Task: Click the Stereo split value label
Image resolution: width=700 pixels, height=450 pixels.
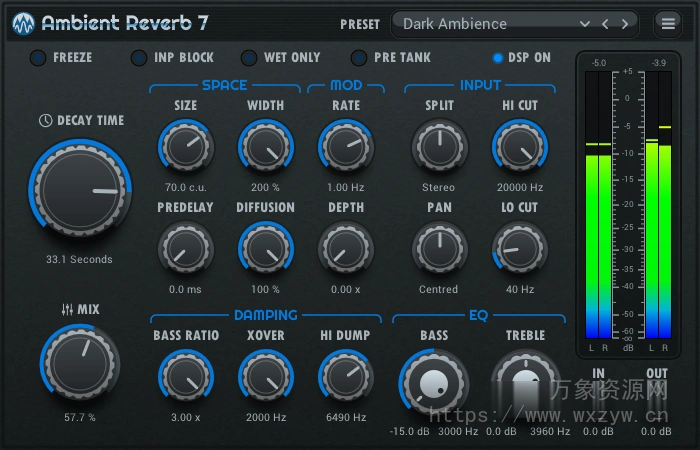Action: point(438,187)
